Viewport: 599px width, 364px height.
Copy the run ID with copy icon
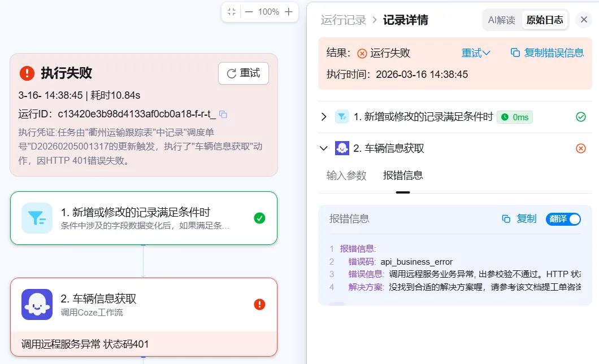coord(223,115)
